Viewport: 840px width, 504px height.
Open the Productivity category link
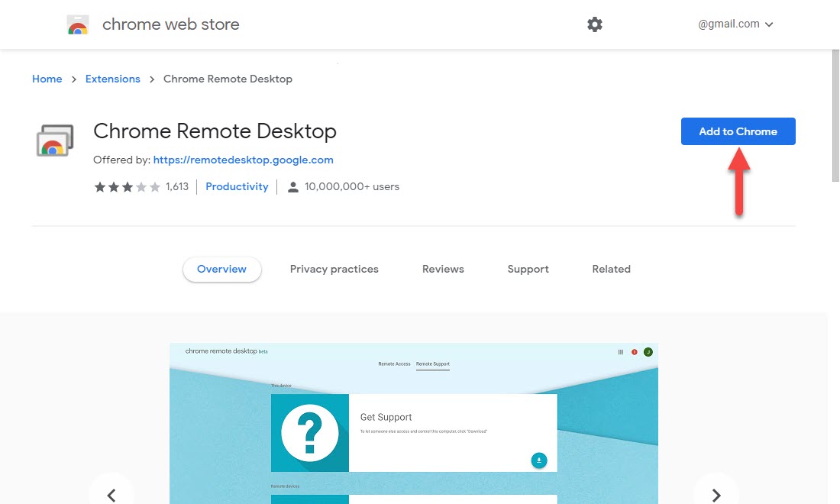click(x=237, y=187)
